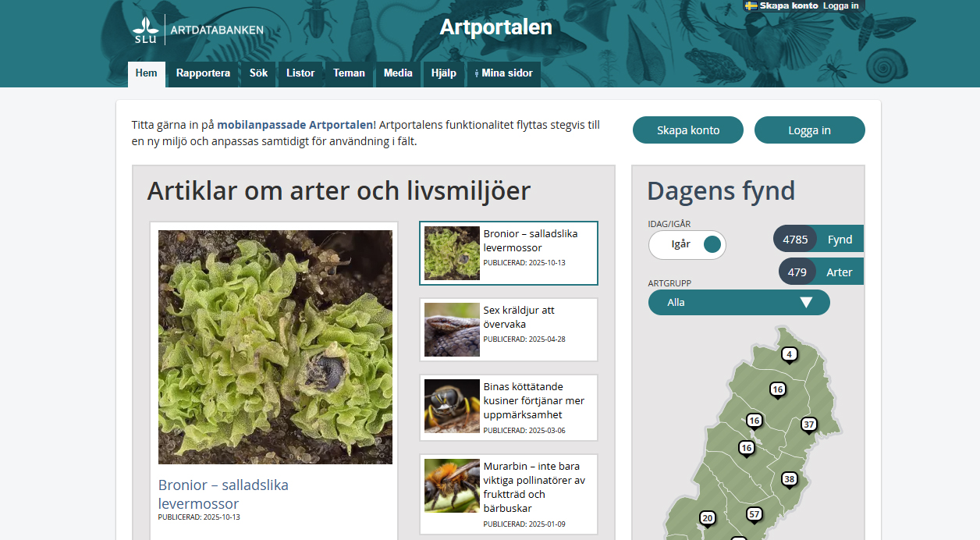Click the 479 Arter counter

click(x=821, y=272)
